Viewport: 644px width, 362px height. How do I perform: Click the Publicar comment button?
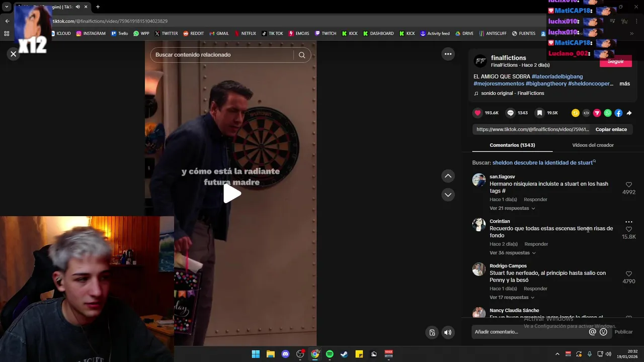pyautogui.click(x=623, y=332)
